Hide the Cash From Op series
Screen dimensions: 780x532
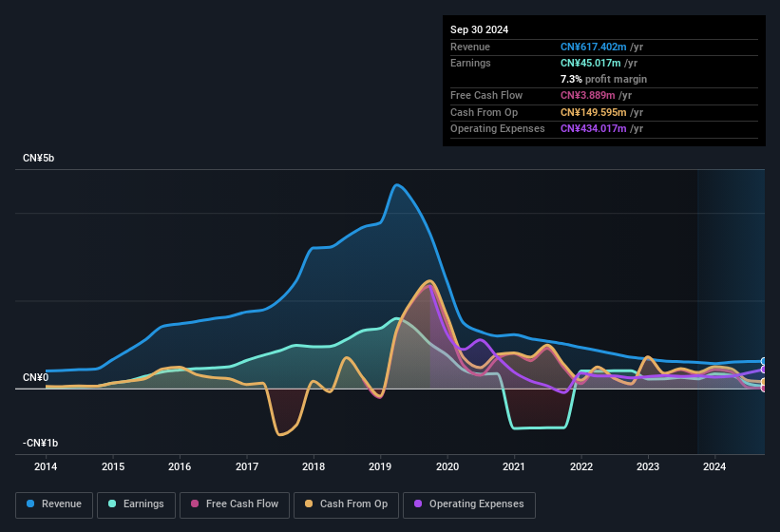(x=346, y=504)
